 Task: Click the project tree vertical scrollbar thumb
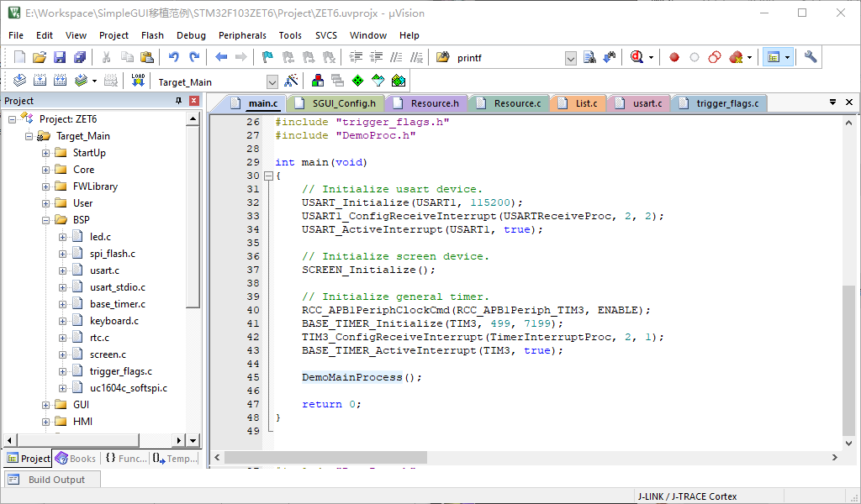[x=193, y=217]
